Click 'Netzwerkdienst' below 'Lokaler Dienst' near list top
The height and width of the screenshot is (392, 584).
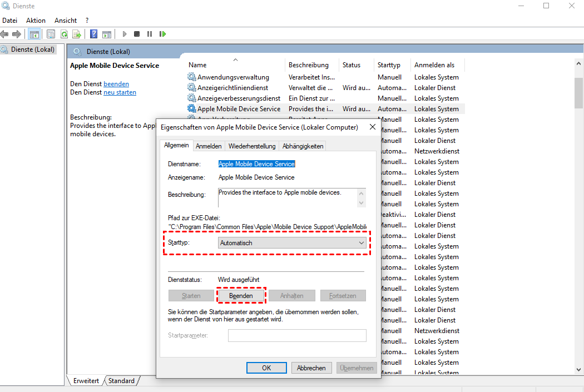point(437,151)
